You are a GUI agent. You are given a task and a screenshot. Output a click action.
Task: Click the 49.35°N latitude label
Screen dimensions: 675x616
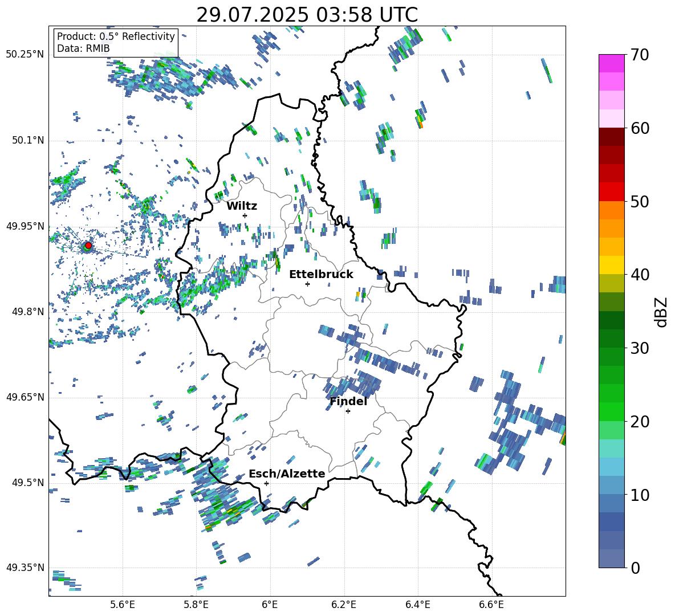[25, 568]
